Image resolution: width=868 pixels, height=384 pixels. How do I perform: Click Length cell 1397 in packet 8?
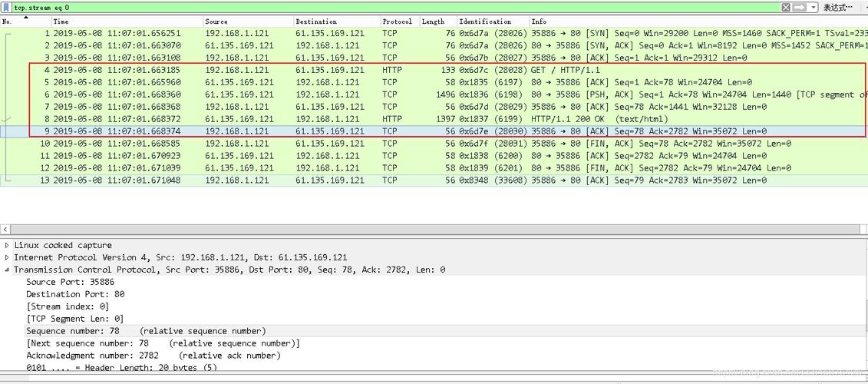446,118
